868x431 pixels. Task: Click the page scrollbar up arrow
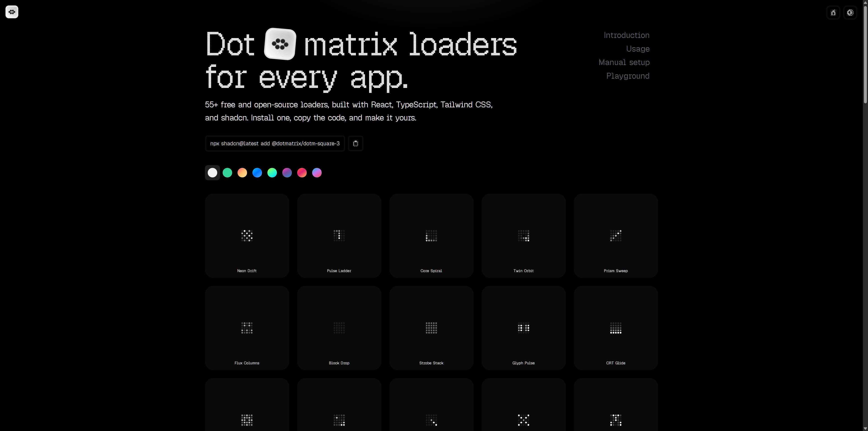coord(865,2)
